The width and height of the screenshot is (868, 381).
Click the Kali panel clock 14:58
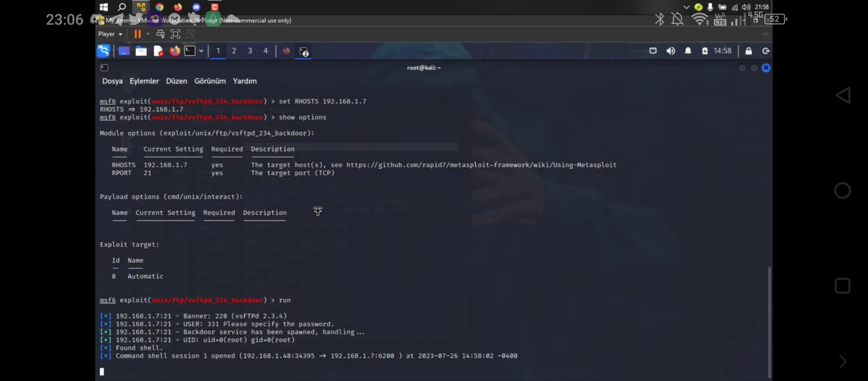point(723,51)
